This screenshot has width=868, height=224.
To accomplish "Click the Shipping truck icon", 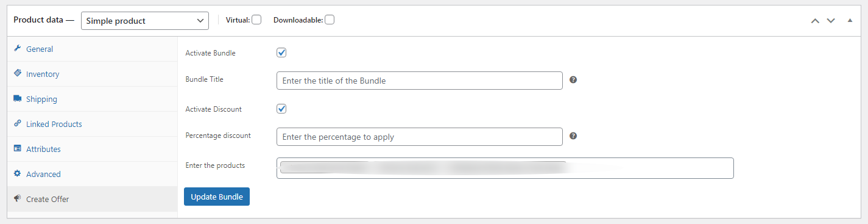I will 18,98.
